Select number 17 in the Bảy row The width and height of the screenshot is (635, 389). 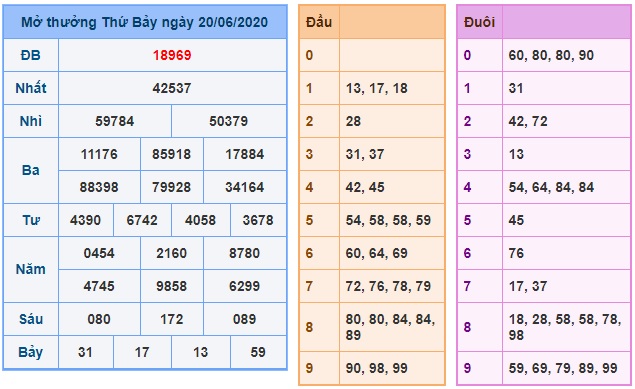(142, 352)
